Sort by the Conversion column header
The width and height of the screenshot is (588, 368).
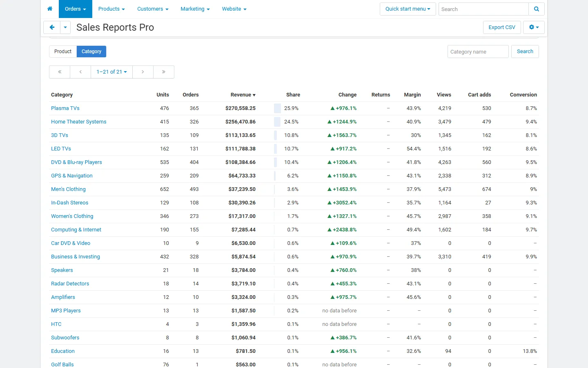pos(523,95)
